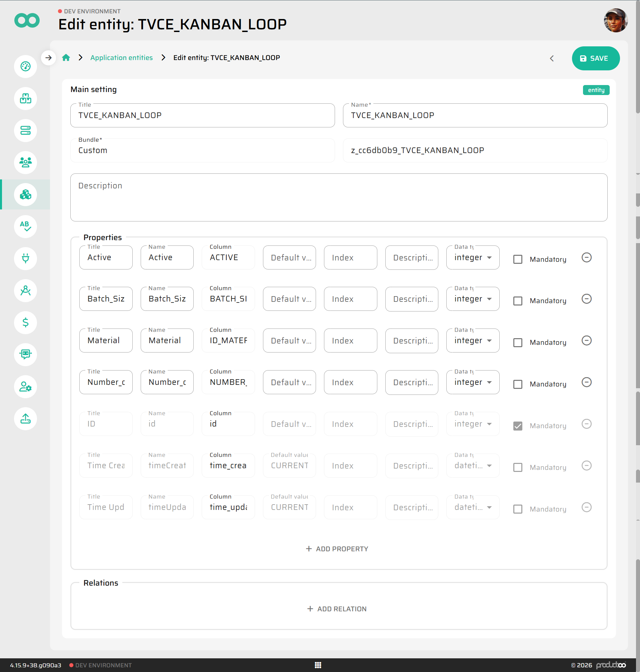This screenshot has height=672, width=640.
Task: Go to Application entities breadcrumb
Action: tap(121, 58)
